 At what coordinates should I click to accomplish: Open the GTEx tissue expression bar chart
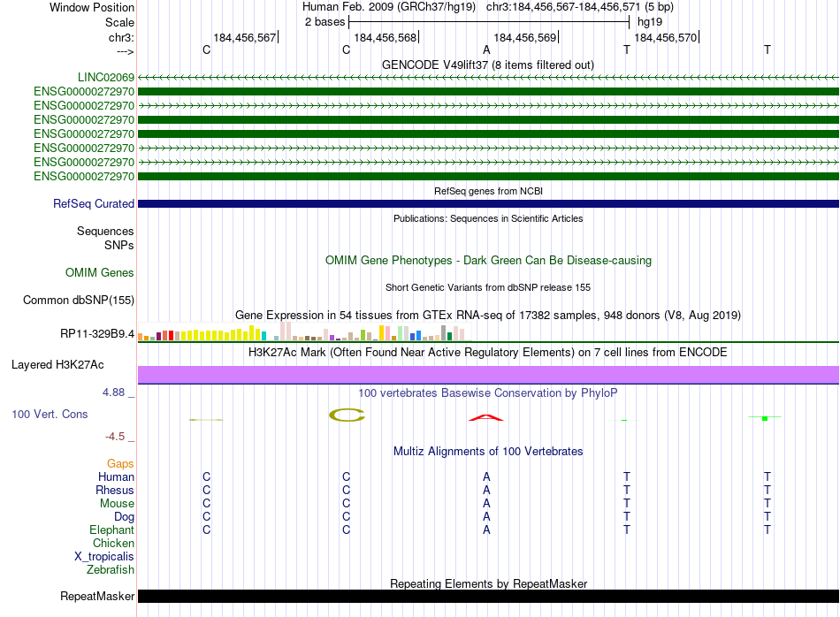click(304, 331)
